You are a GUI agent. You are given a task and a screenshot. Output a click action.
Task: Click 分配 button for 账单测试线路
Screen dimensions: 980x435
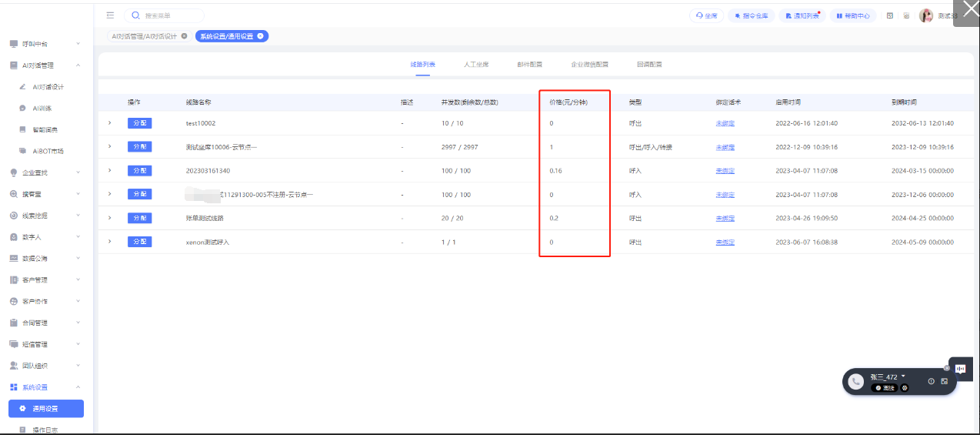point(139,218)
